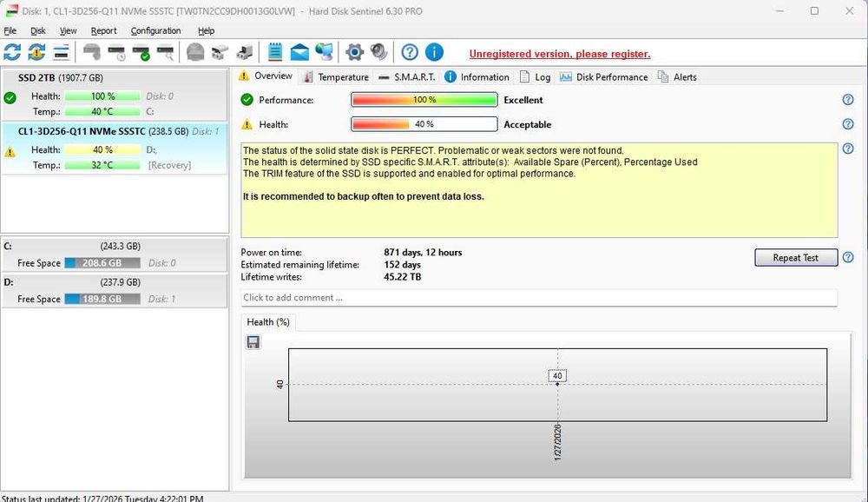
Task: Click the D: Free Space 189.8 GB bar
Action: pos(102,300)
